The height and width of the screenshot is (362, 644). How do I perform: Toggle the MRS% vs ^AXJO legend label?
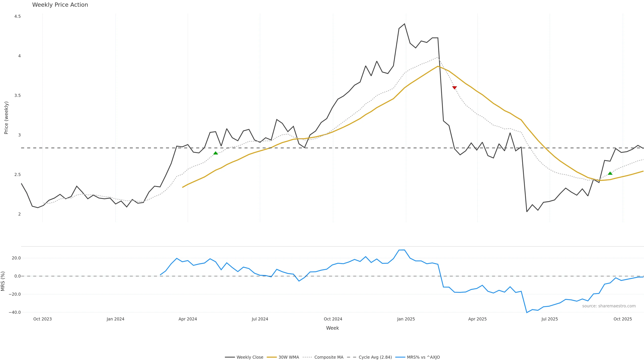(423, 357)
